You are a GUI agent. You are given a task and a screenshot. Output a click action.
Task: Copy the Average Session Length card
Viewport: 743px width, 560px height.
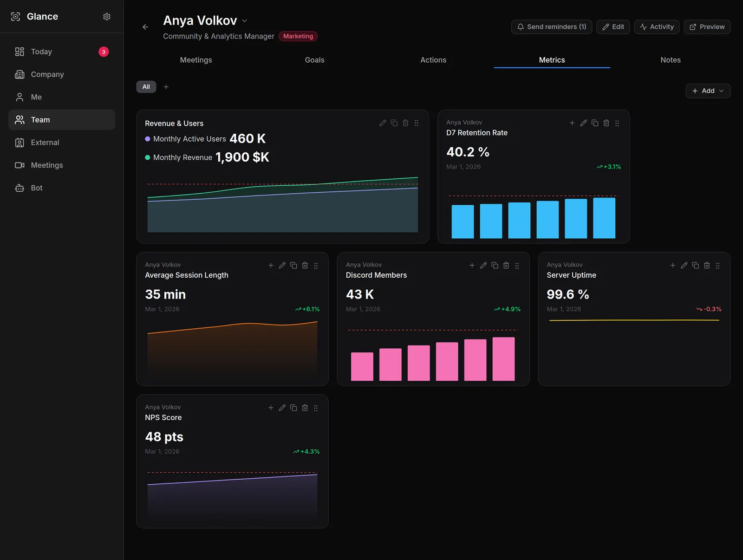coord(293,266)
